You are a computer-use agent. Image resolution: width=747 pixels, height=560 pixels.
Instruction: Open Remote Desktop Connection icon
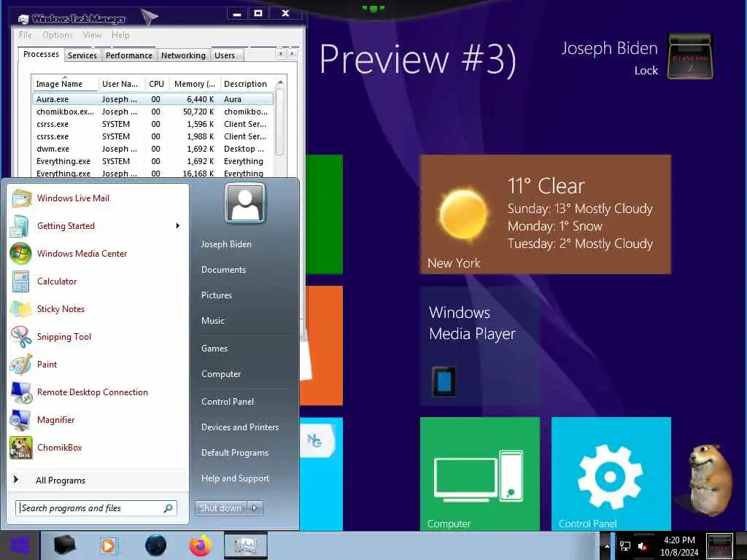pyautogui.click(x=20, y=392)
